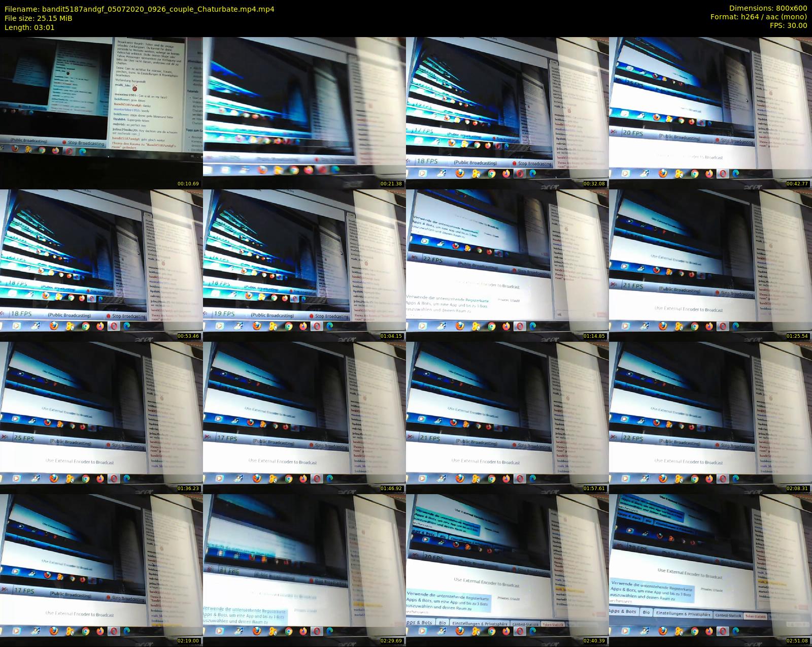Open the Bio tab in the 02:51 frame
The height and width of the screenshot is (647, 812).
point(646,612)
